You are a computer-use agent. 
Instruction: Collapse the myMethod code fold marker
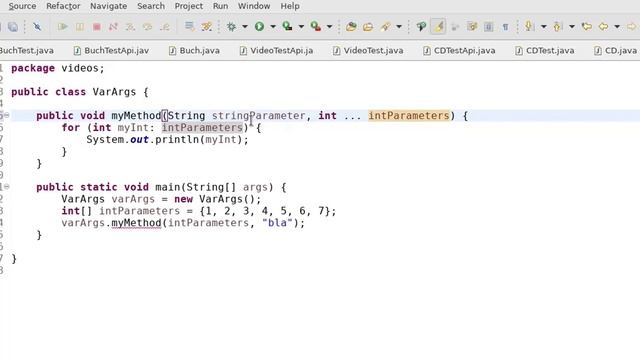click(7, 115)
